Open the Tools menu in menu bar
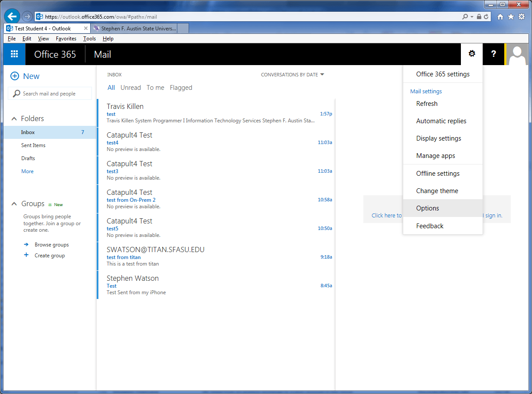The height and width of the screenshot is (394, 532). click(x=89, y=39)
